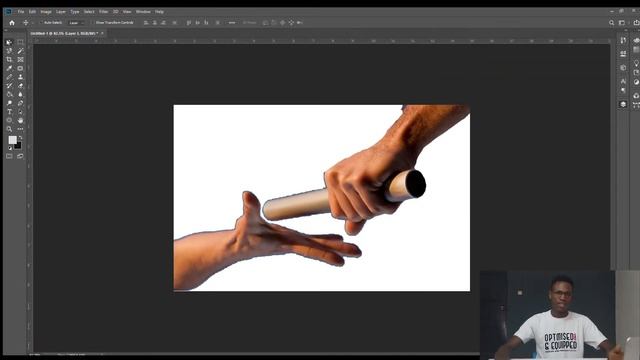The width and height of the screenshot is (640, 360).
Task: Select the Clone Stamp tool
Action: click(20, 77)
